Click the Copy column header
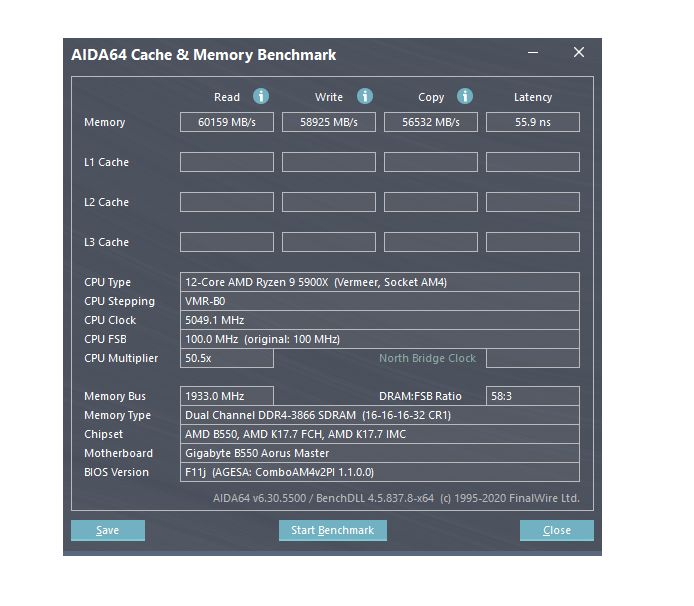The image size is (694, 606). 431,97
